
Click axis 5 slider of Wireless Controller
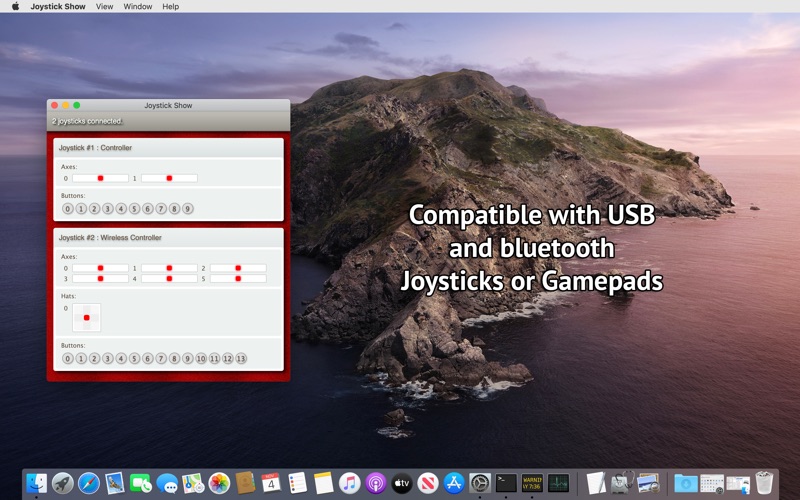pos(238,279)
